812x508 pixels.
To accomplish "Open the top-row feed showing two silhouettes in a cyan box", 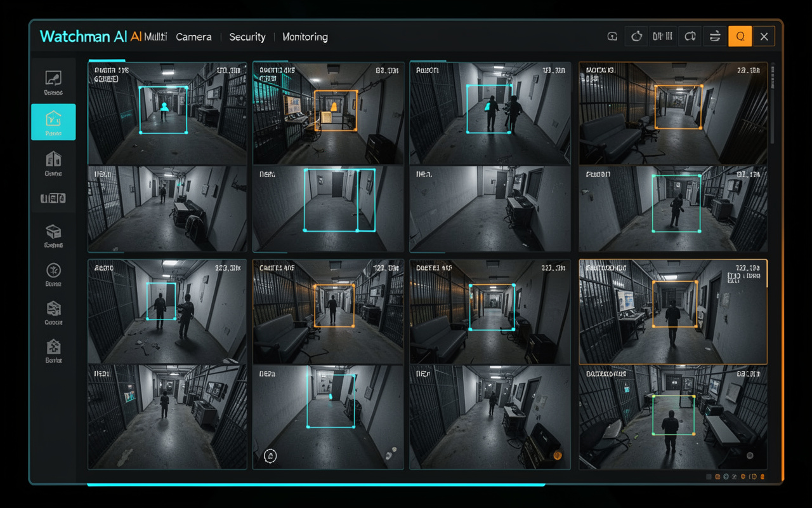I will click(490, 114).
